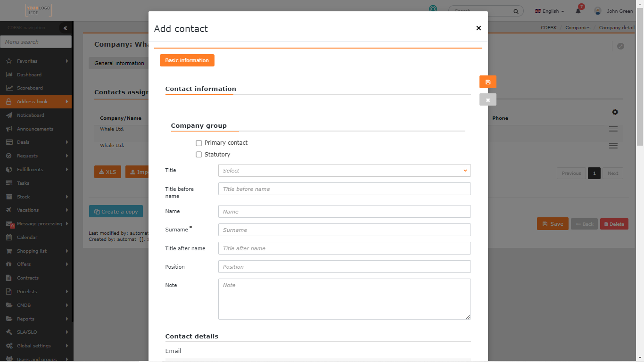Click the Tasks list icon

point(9,183)
